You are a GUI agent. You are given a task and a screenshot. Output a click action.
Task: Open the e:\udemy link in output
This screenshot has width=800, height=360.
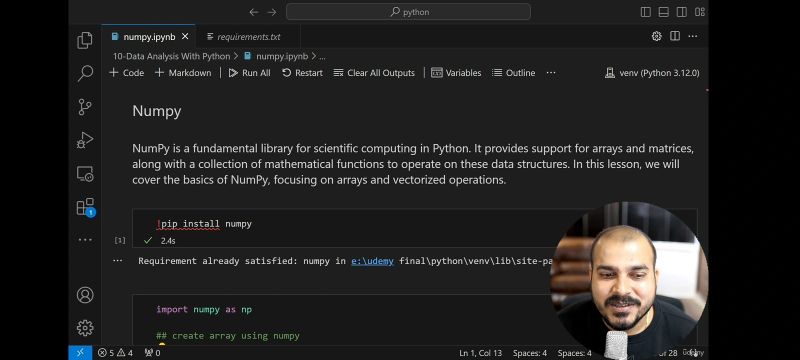[x=372, y=261]
